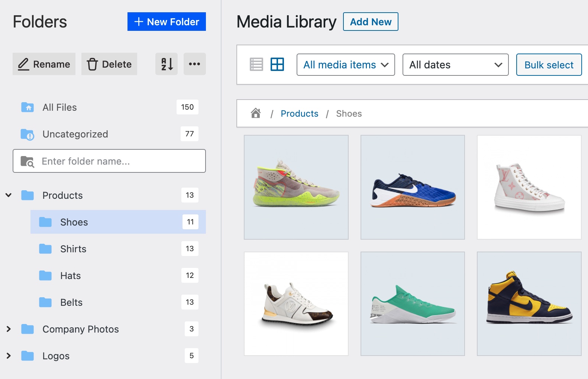
Task: Open the three-dots more options menu
Action: [194, 64]
